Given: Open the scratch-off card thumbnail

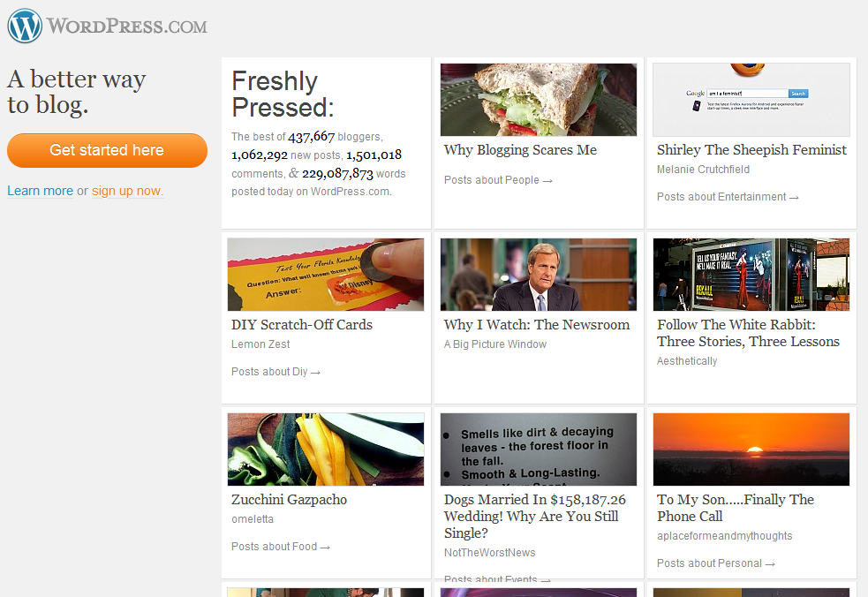Looking at the screenshot, I should pyautogui.click(x=326, y=275).
